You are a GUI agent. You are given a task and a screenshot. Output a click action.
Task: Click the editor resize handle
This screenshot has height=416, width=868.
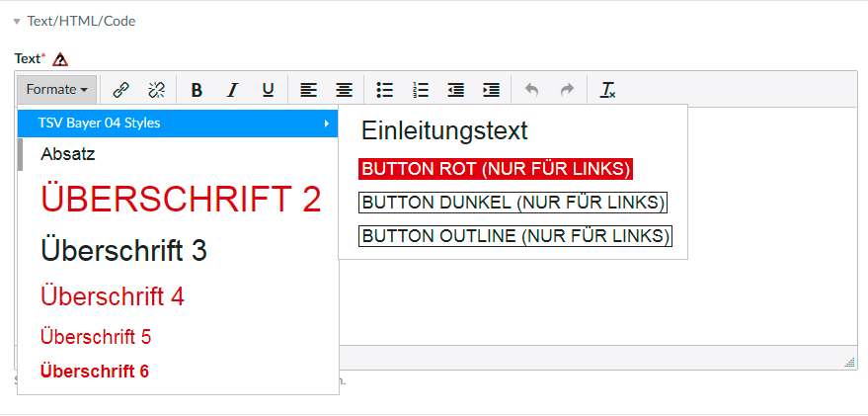849,363
